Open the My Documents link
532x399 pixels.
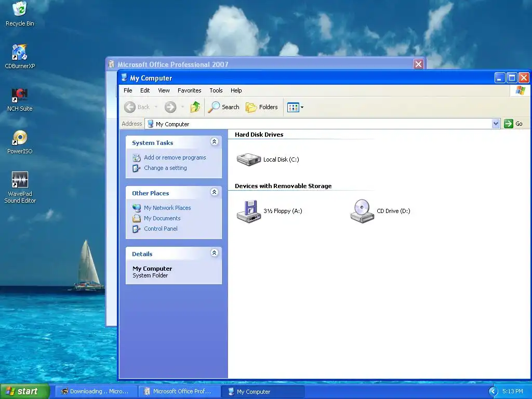(x=162, y=219)
